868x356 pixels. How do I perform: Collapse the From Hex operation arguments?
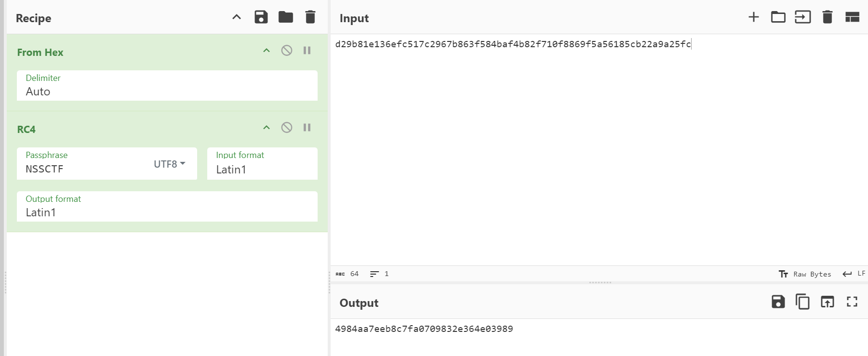coord(267,51)
